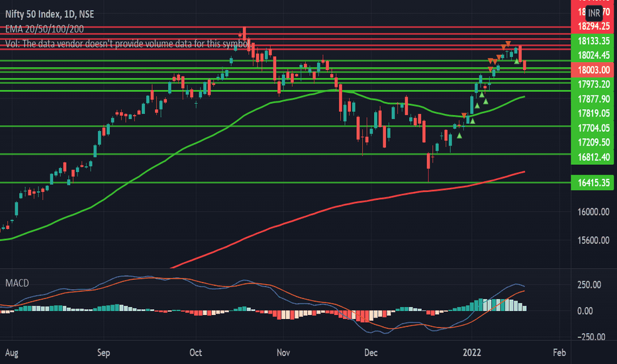Click the MACD 250.00 scale value
Image resolution: width=617 pixels, height=364 pixels.
pos(589,285)
